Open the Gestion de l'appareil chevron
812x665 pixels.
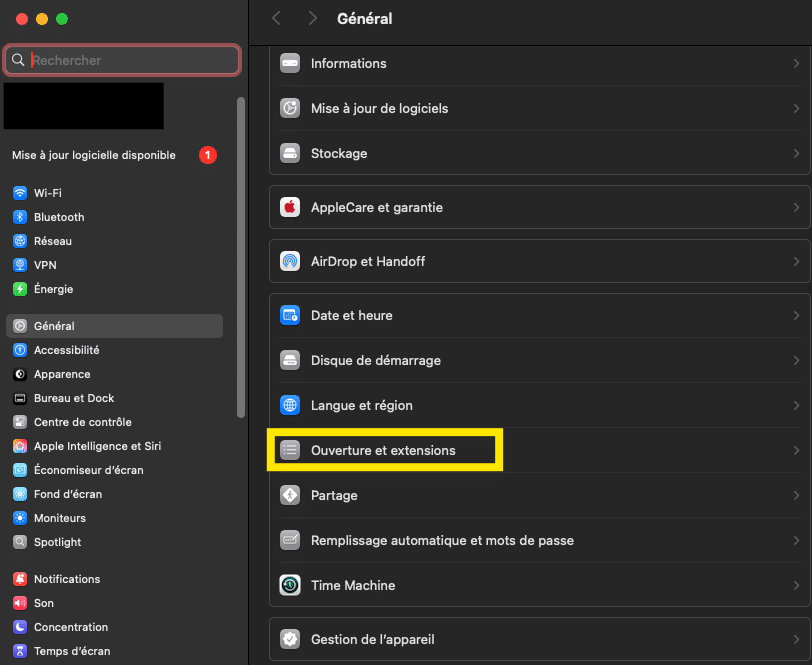pos(796,639)
